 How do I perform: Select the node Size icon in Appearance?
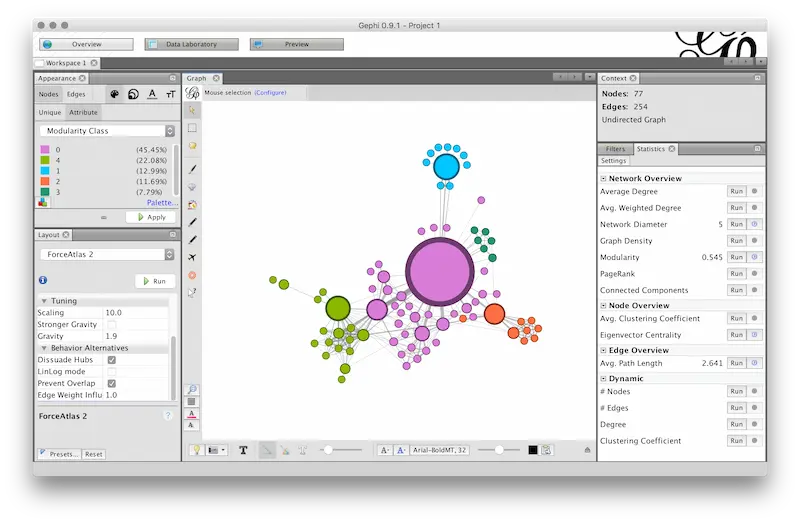pyautogui.click(x=133, y=94)
